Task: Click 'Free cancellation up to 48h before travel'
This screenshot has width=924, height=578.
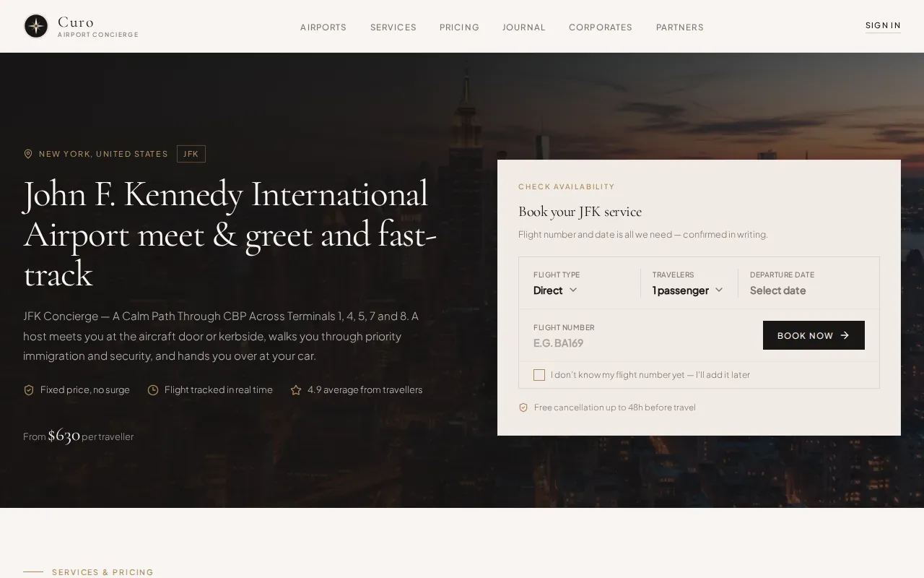Action: (x=615, y=407)
